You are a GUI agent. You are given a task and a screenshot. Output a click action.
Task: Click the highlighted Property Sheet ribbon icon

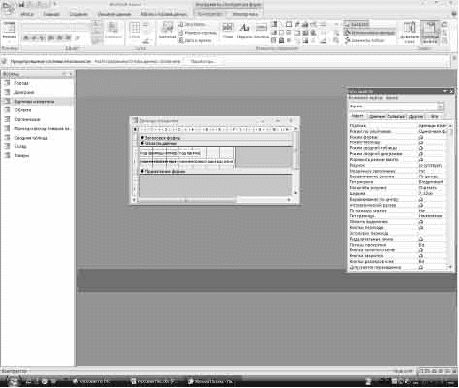[430, 32]
